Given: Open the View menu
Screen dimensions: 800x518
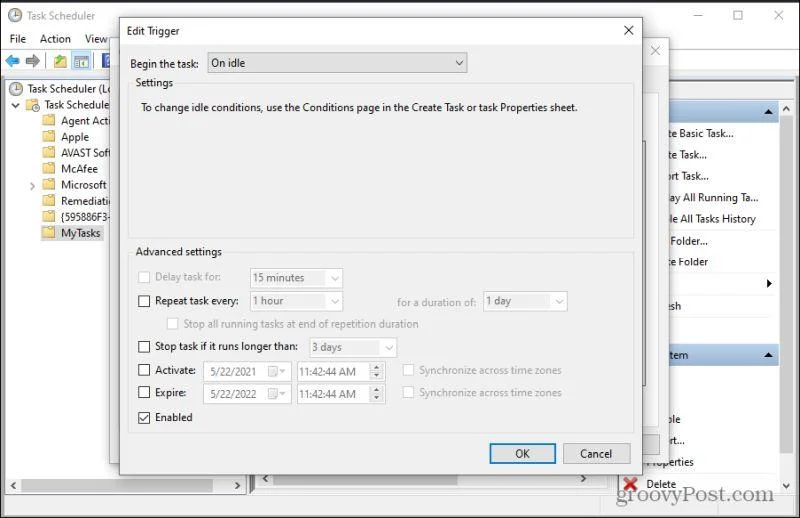Looking at the screenshot, I should click(96, 39).
